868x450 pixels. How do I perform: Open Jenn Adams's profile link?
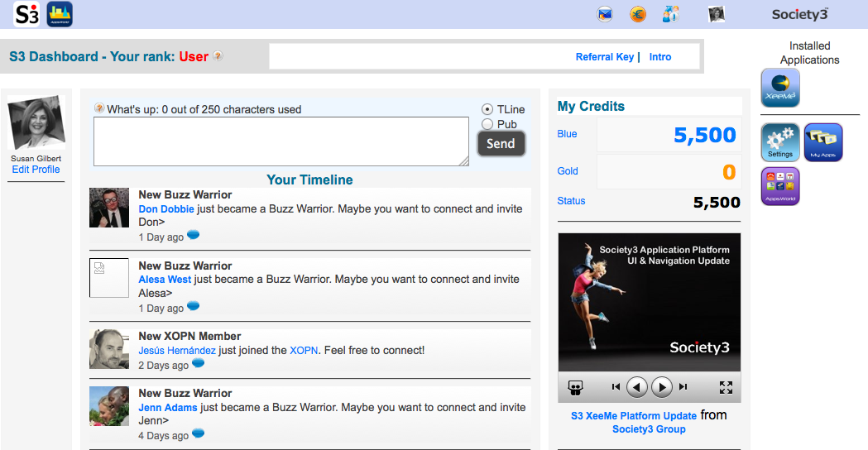(168, 407)
